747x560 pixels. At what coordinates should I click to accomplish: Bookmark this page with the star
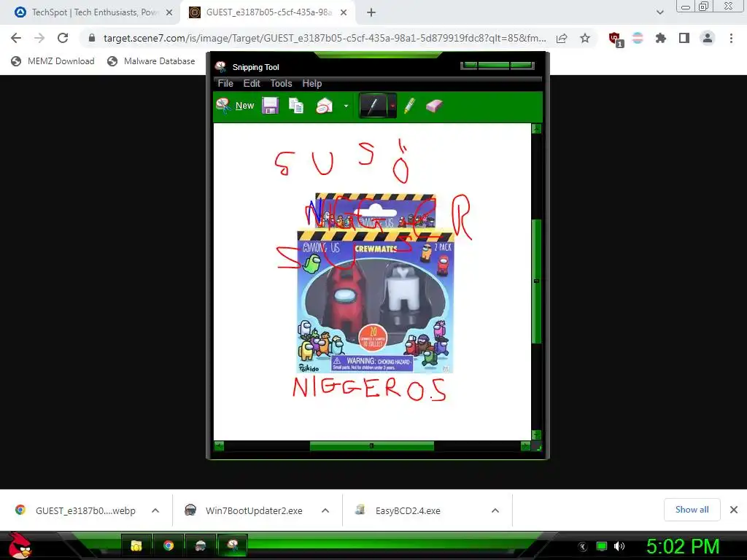tap(585, 38)
